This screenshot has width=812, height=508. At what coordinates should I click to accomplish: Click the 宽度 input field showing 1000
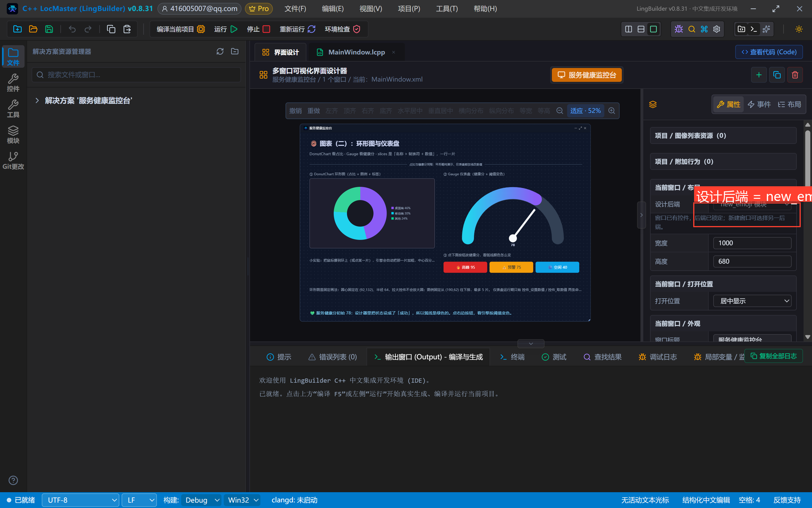(x=752, y=243)
